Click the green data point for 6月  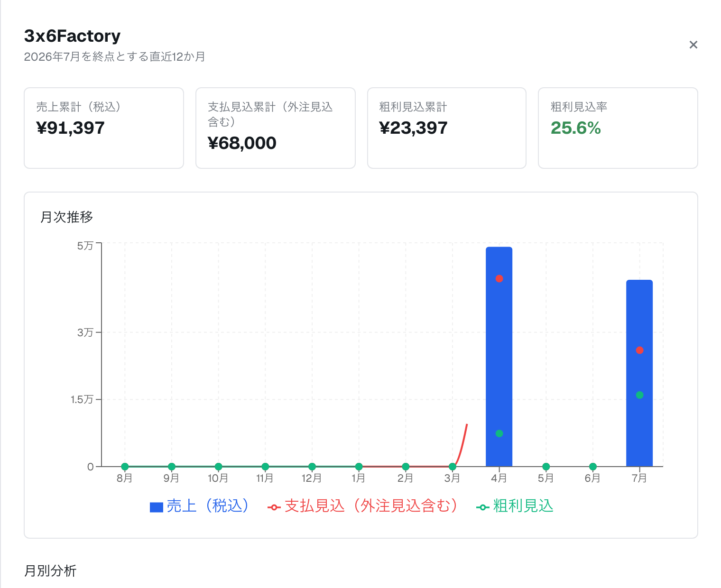[592, 467]
